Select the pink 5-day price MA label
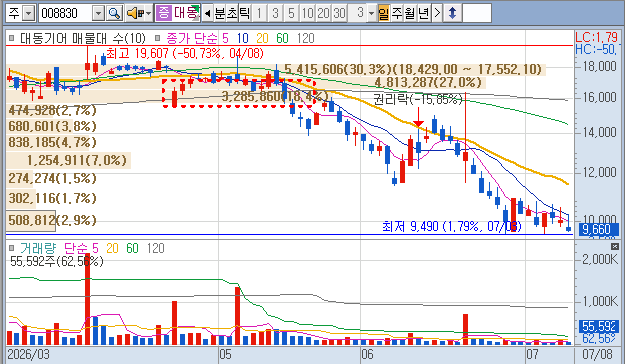The image size is (625, 364). coord(225,38)
